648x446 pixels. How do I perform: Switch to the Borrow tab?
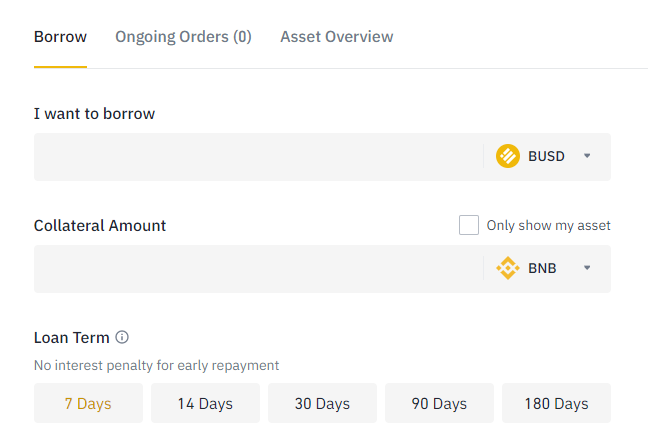(60, 37)
